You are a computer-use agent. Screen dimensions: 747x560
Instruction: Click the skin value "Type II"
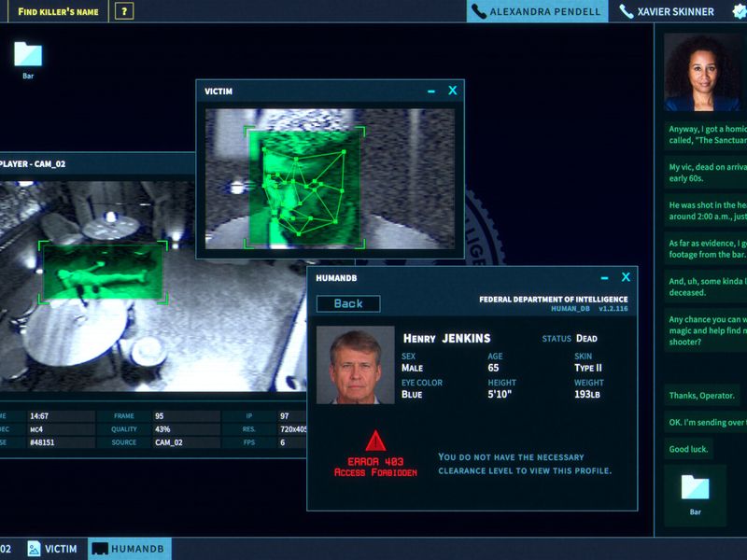tap(588, 368)
